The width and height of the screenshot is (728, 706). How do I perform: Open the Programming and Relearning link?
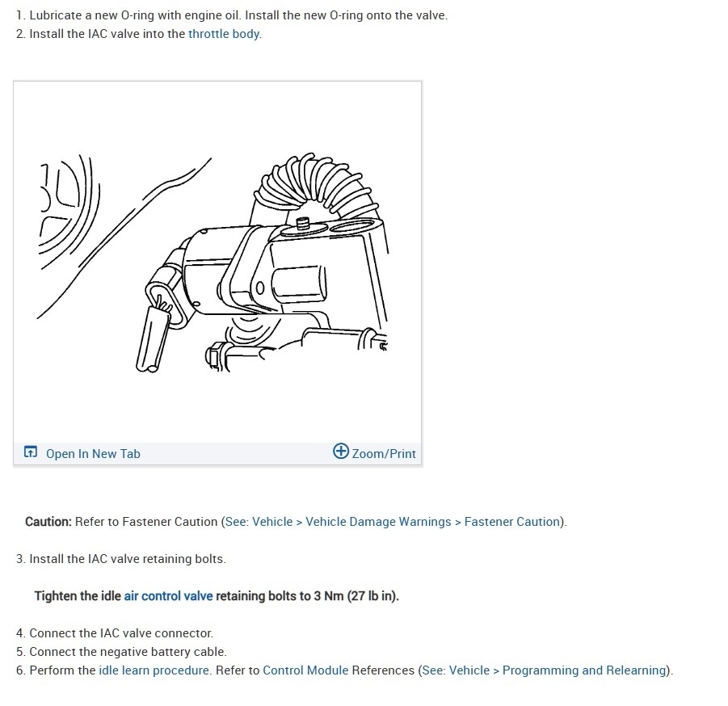(x=584, y=670)
